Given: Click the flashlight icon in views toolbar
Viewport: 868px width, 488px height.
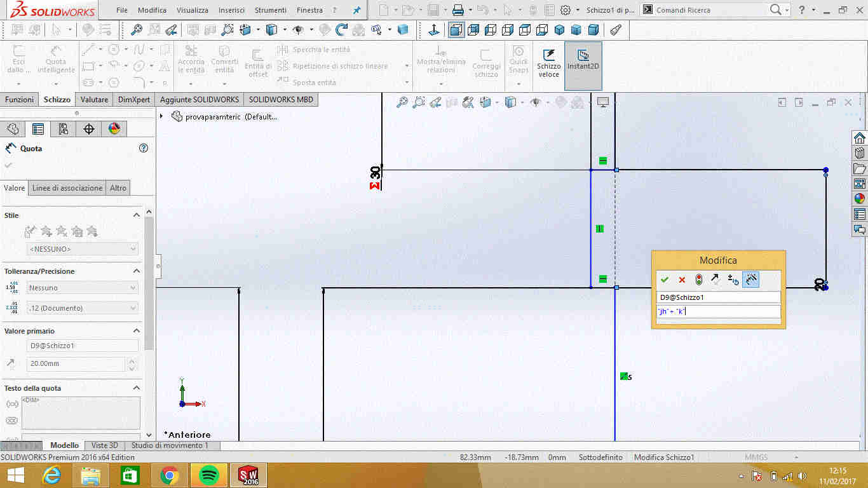Looking at the screenshot, I should click(615, 29).
